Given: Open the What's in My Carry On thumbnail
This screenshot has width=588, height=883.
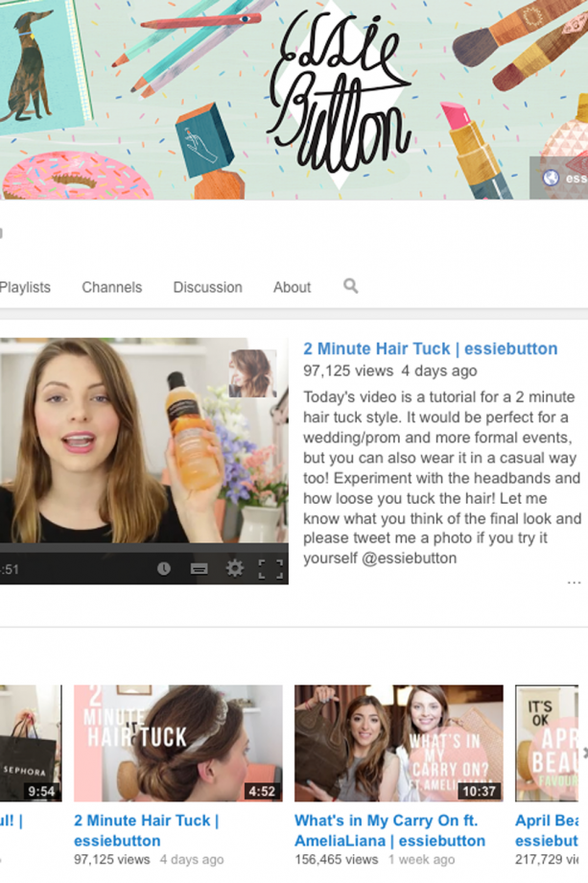Looking at the screenshot, I should click(399, 743).
